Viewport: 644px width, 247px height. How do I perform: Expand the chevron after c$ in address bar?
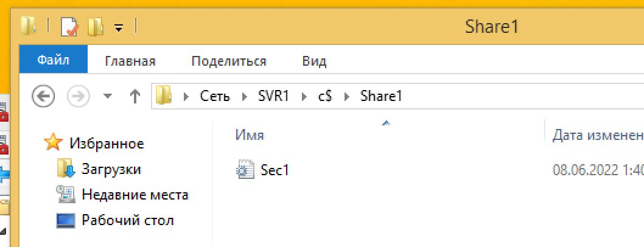point(347,97)
